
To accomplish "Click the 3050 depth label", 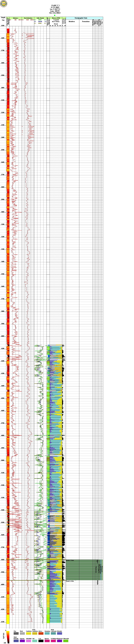I will click(2, 212).
